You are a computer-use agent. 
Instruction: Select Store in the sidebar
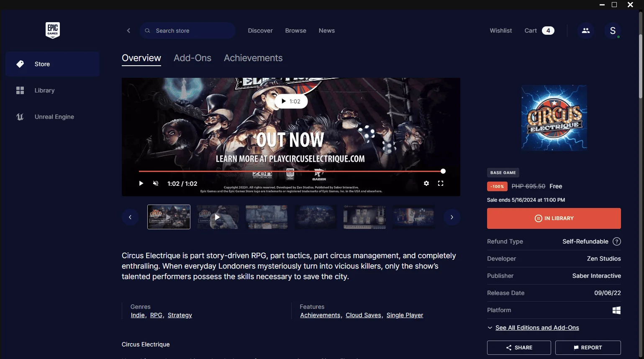[x=53, y=64]
